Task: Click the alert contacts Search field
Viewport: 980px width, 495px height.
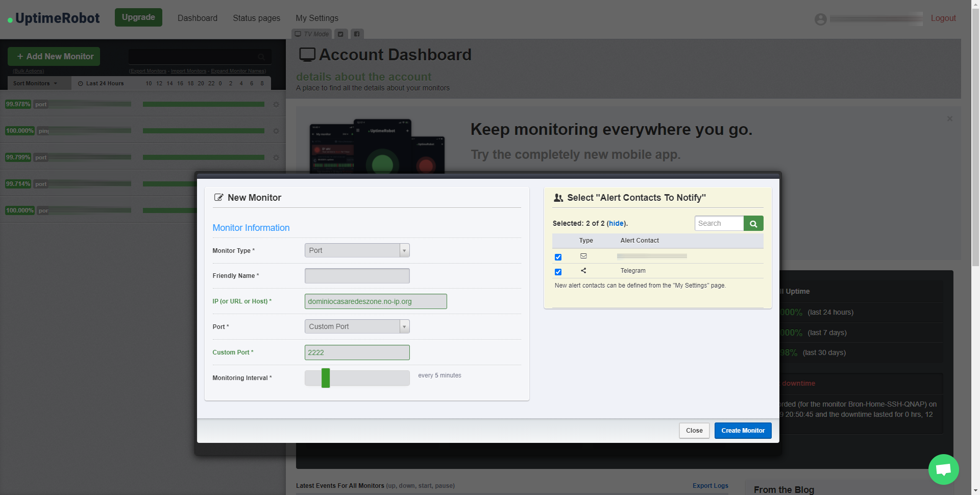Action: point(719,223)
